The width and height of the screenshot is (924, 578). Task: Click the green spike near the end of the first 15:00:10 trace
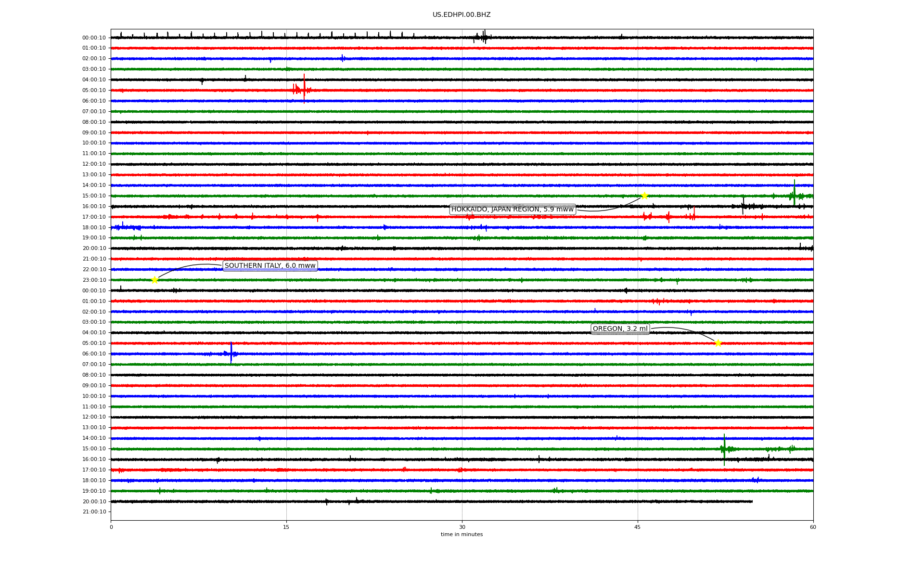coord(794,193)
